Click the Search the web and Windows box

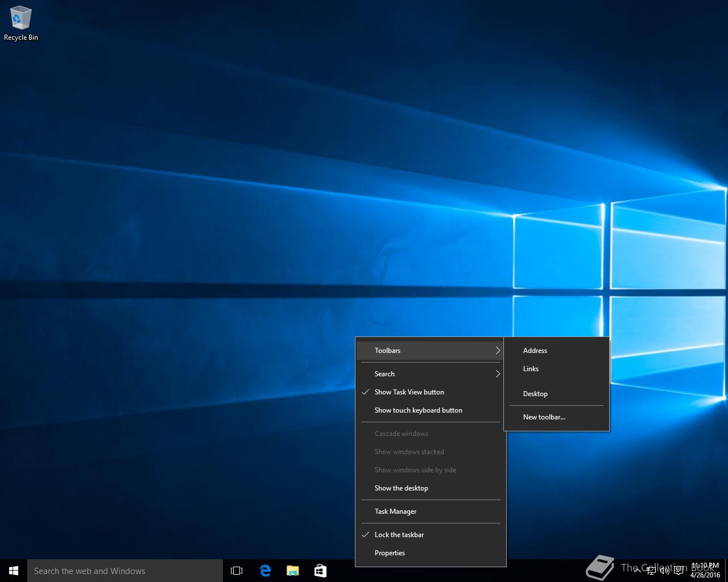(125, 571)
